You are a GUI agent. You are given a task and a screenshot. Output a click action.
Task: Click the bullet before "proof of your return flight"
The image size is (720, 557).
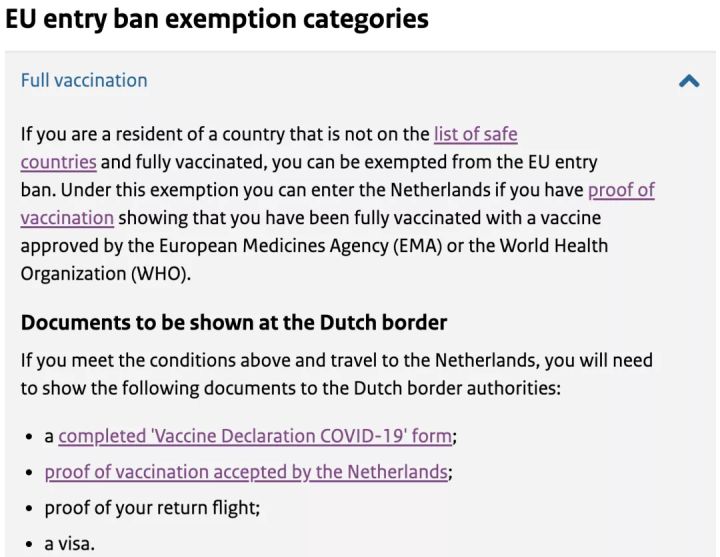click(30, 509)
